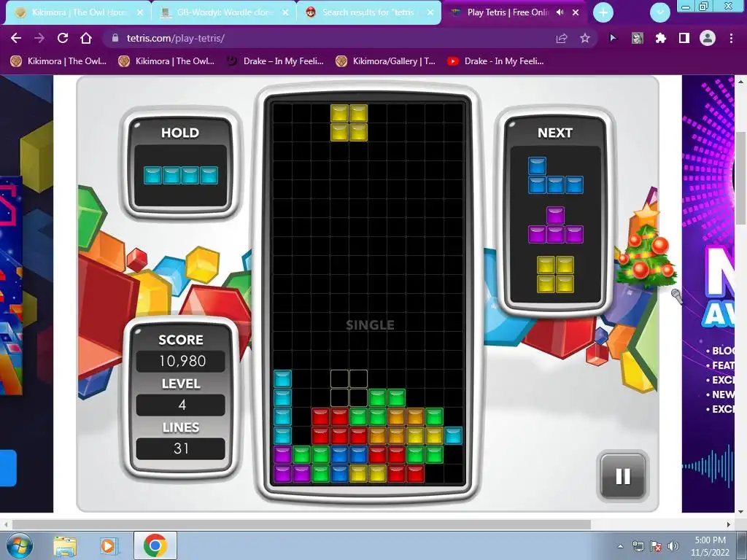Click the purple T piece in NEXT
The height and width of the screenshot is (560, 747).
coord(555,225)
